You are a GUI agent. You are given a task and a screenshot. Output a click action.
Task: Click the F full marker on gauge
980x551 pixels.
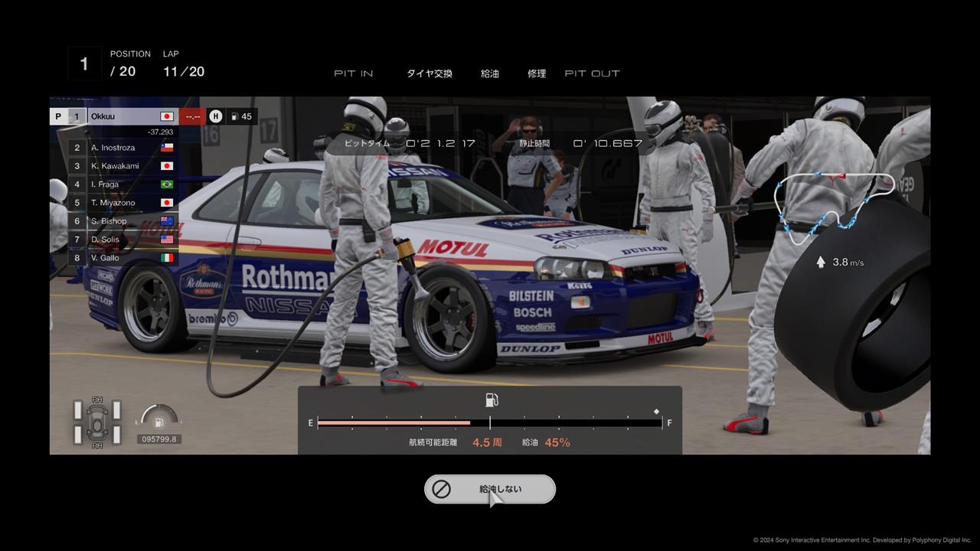tap(670, 422)
